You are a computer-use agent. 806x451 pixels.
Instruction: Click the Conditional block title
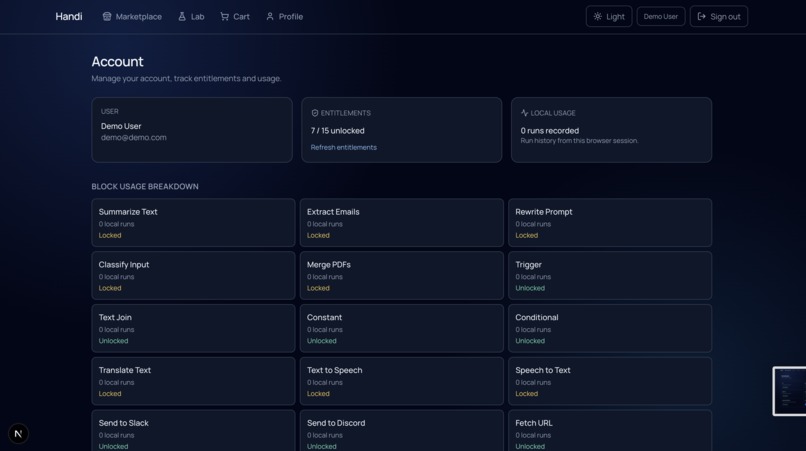click(x=537, y=317)
